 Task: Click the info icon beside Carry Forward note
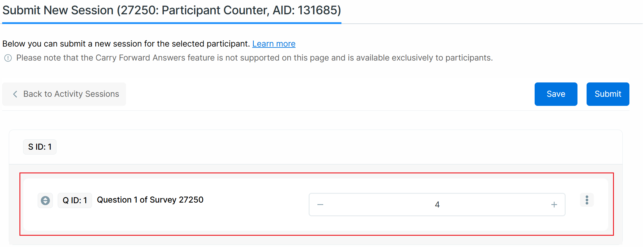[8, 58]
